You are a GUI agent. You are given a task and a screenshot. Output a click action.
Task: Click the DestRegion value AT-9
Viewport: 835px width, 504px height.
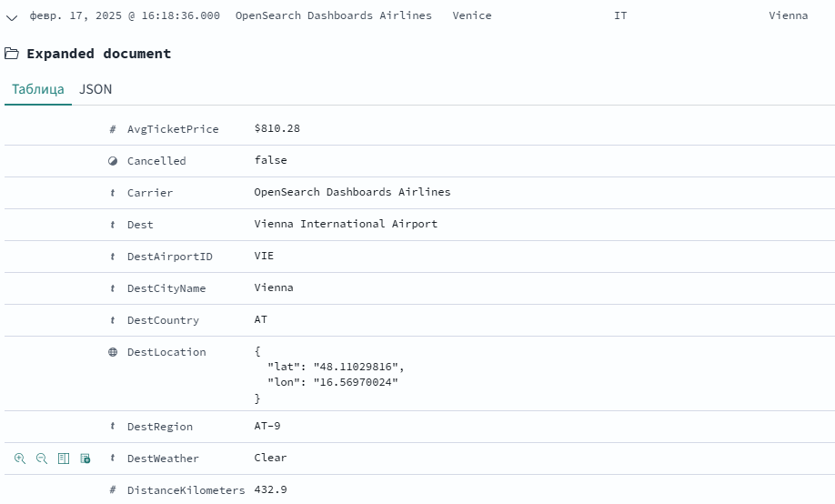(267, 427)
